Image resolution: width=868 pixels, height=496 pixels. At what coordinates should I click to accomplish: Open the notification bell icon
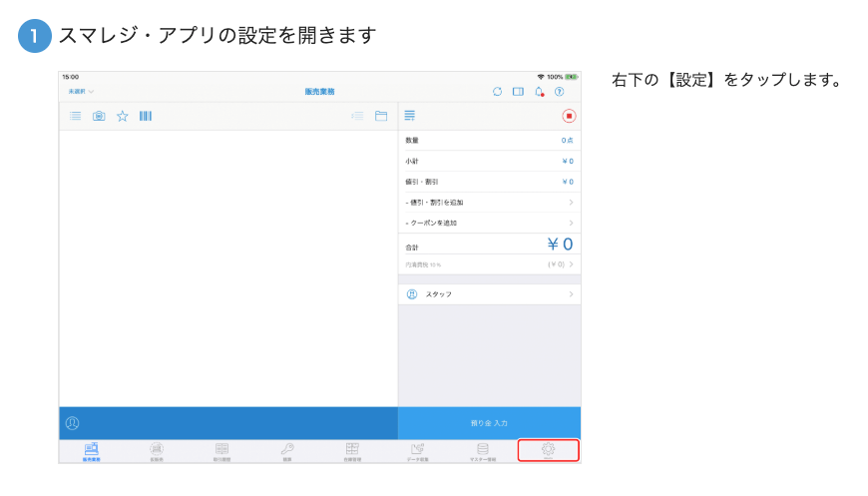(539, 91)
